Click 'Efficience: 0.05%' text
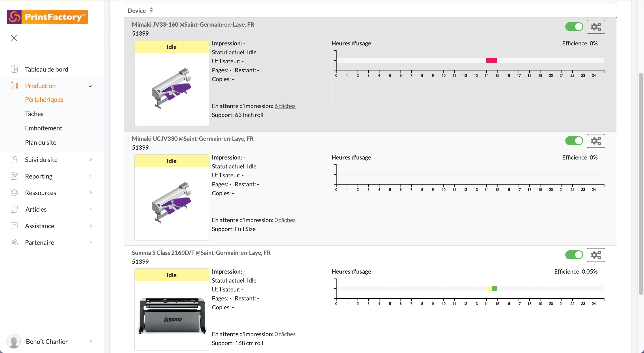 (x=576, y=272)
